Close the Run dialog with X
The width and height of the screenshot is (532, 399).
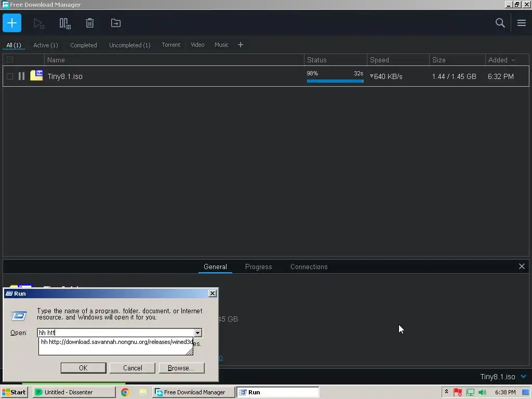[212, 294]
